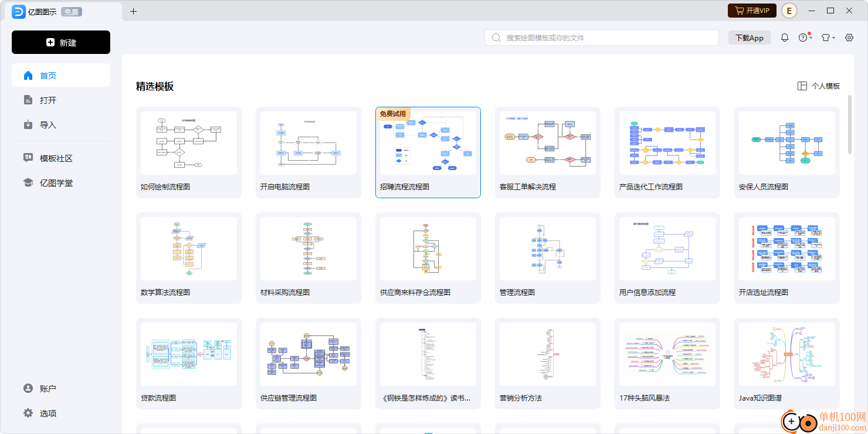Open the 17种头脑风暴法 template

667,364
